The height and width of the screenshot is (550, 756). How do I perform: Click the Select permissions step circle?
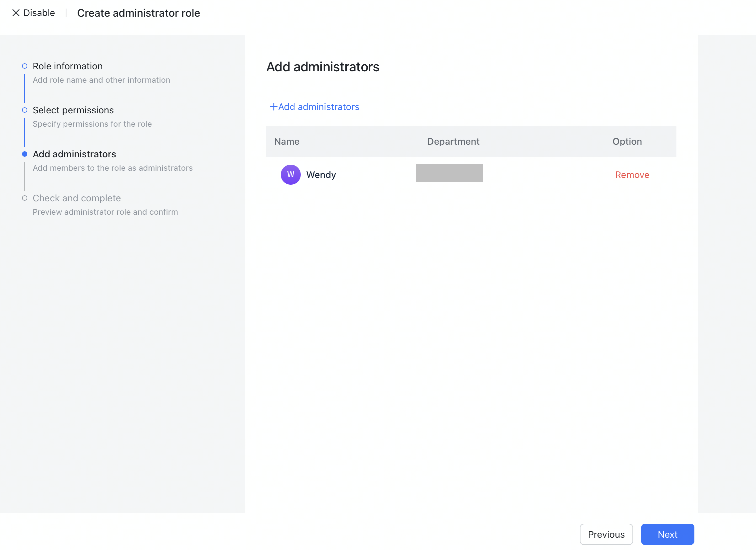click(24, 110)
